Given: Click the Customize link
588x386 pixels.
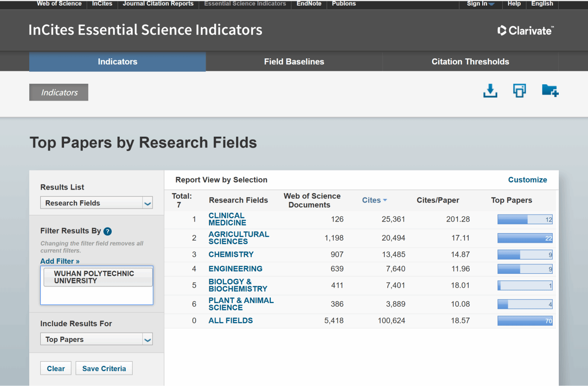Looking at the screenshot, I should pyautogui.click(x=527, y=180).
